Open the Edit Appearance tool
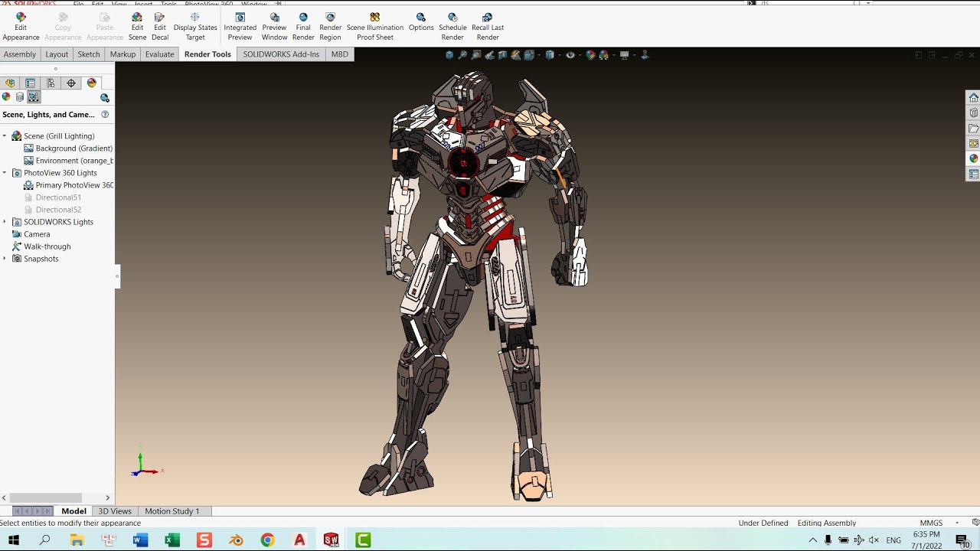The width and height of the screenshot is (980, 551). pos(21,27)
